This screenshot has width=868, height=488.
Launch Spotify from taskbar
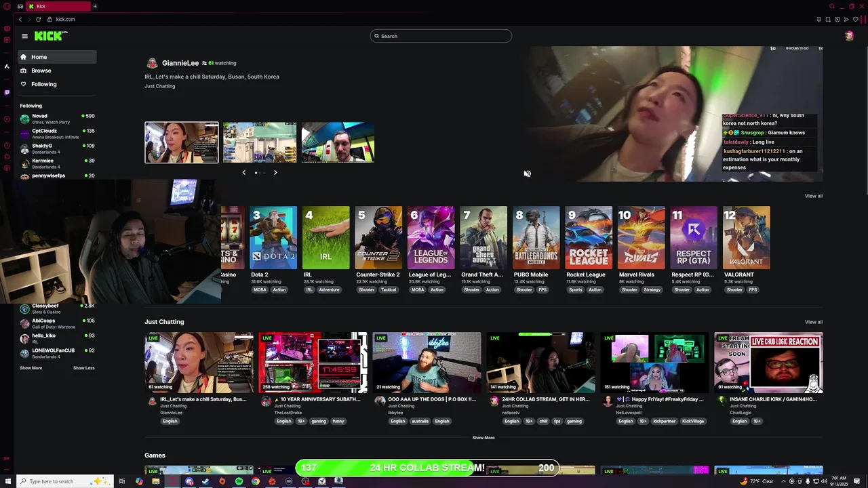pyautogui.click(x=239, y=481)
